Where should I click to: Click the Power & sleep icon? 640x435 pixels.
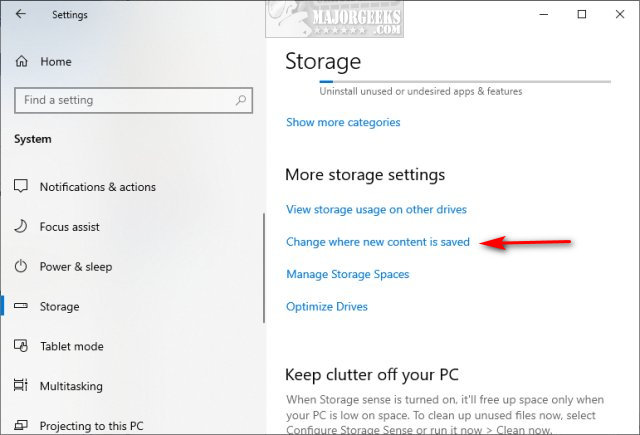pos(21,267)
